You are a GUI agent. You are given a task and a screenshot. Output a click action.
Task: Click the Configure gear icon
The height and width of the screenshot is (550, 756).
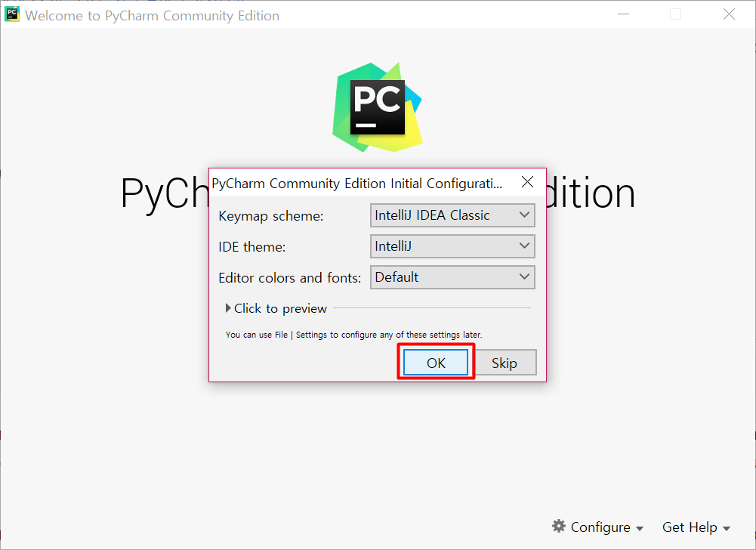click(559, 527)
